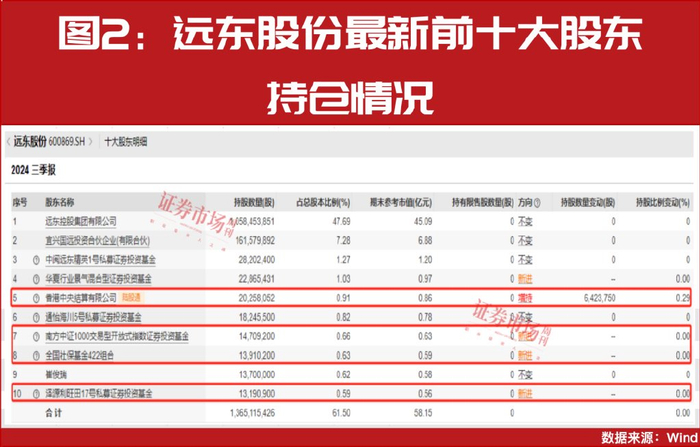This screenshot has height=447, width=700.
Task: Open shareholder 远东控股集团有限公司
Action: (x=81, y=221)
